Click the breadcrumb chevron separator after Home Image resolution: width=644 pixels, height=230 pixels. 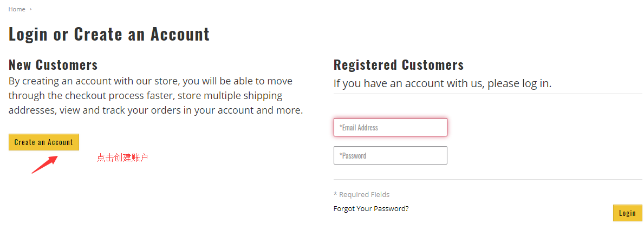click(31, 9)
